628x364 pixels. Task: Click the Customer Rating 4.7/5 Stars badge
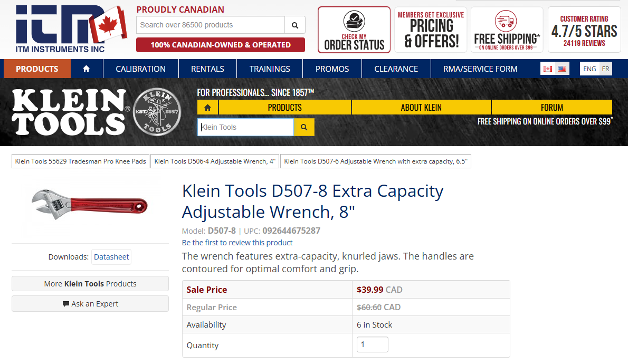[x=584, y=29]
